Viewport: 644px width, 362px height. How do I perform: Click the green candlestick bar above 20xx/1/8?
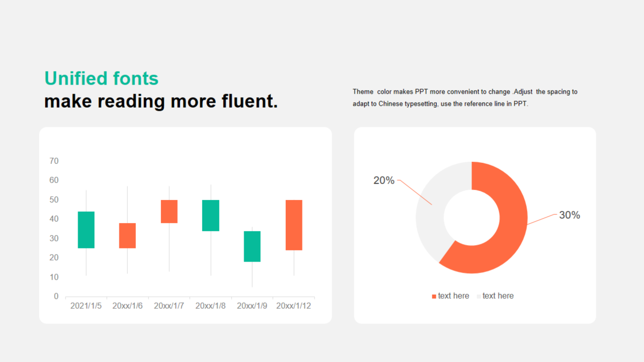click(210, 215)
